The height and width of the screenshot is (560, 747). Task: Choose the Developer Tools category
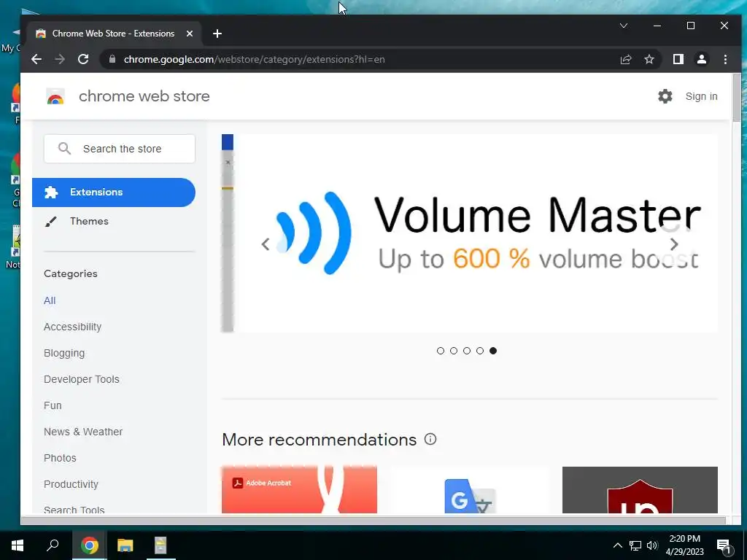pyautogui.click(x=82, y=379)
